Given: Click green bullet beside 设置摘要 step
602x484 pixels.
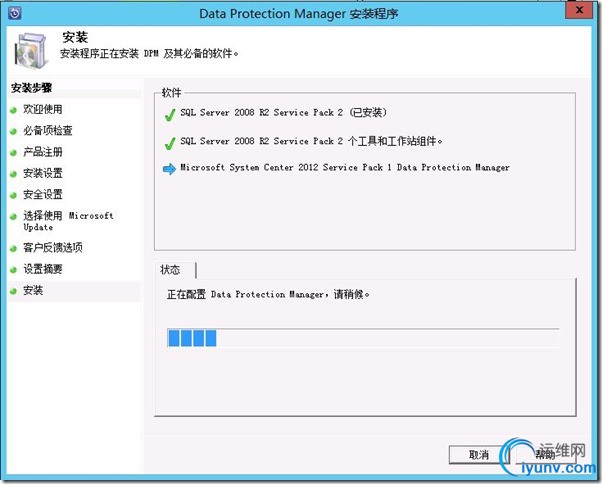Looking at the screenshot, I should [13, 270].
